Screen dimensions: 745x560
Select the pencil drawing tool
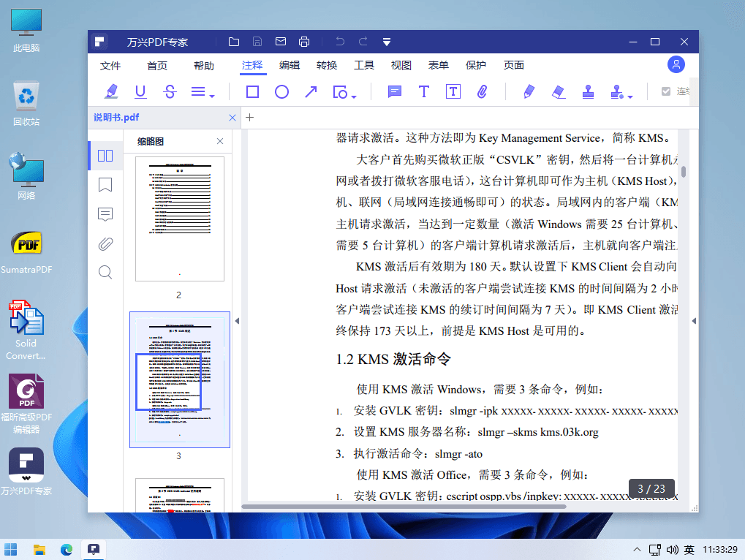tap(529, 91)
